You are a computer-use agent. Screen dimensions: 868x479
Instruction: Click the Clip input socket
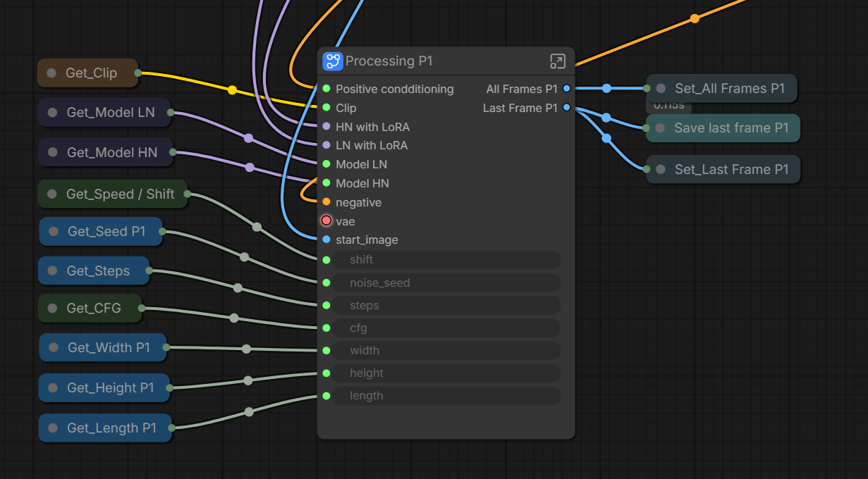click(x=326, y=108)
